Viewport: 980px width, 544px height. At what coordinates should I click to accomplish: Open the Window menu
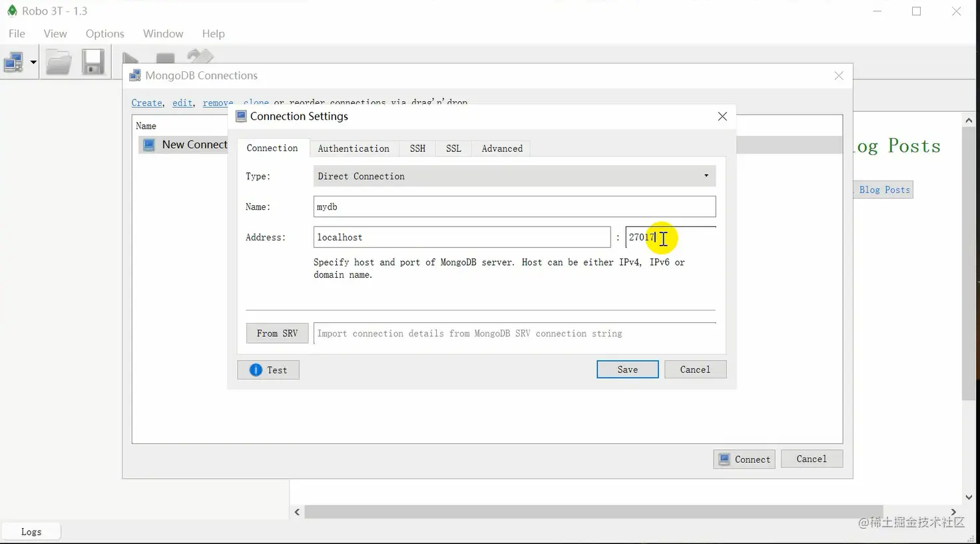point(163,33)
